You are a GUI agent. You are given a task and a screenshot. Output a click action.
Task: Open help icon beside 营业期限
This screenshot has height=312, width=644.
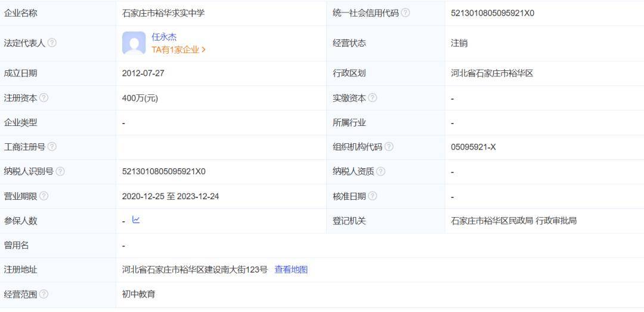click(x=44, y=196)
